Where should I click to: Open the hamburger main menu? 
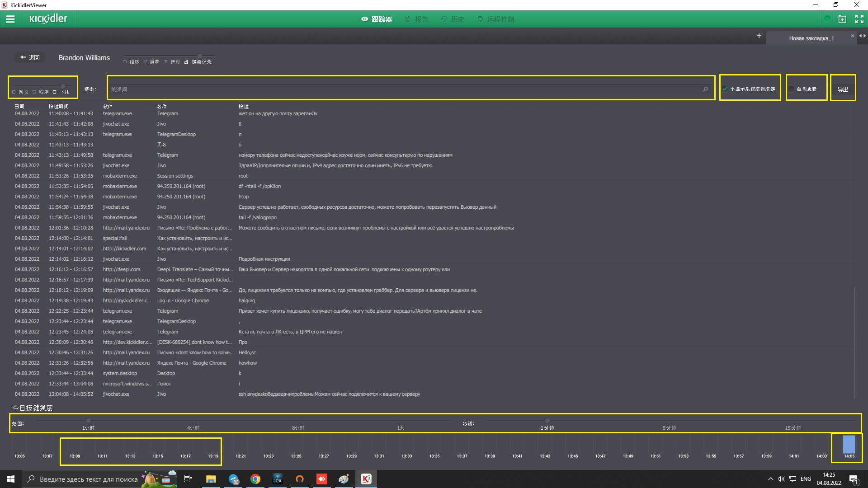pos(10,19)
